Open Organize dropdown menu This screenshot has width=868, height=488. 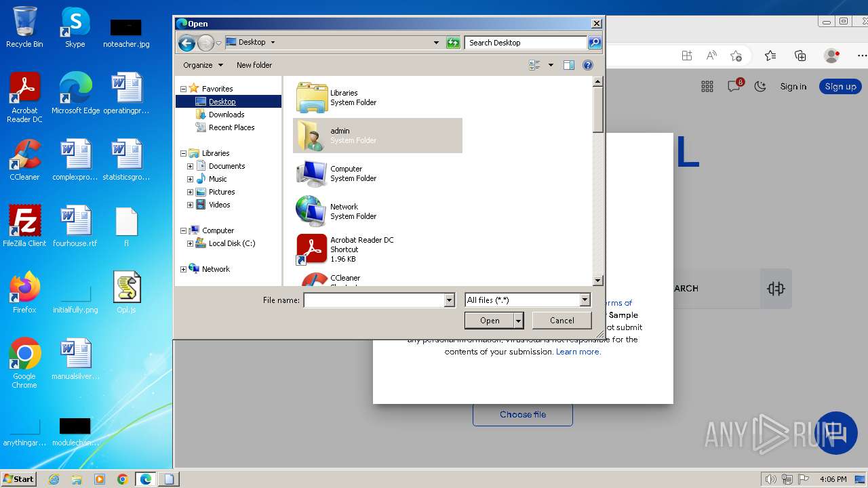click(x=203, y=65)
